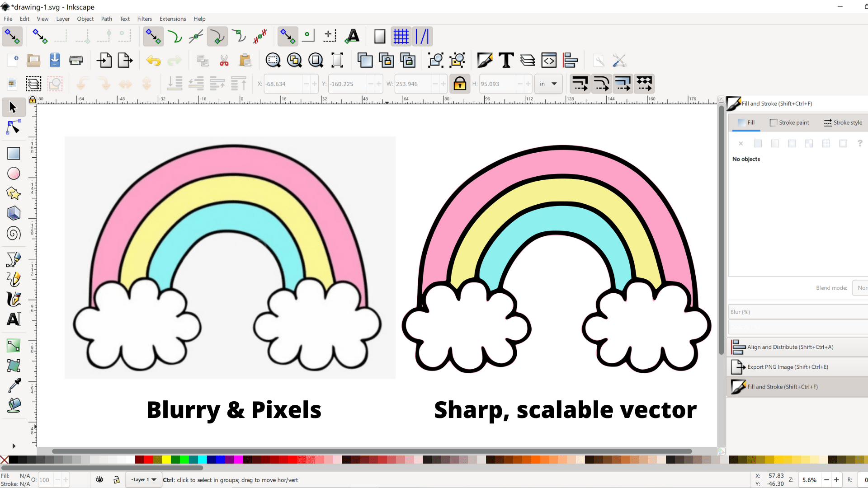
Task: Switch to the Stroke paint tab
Action: [790, 122]
